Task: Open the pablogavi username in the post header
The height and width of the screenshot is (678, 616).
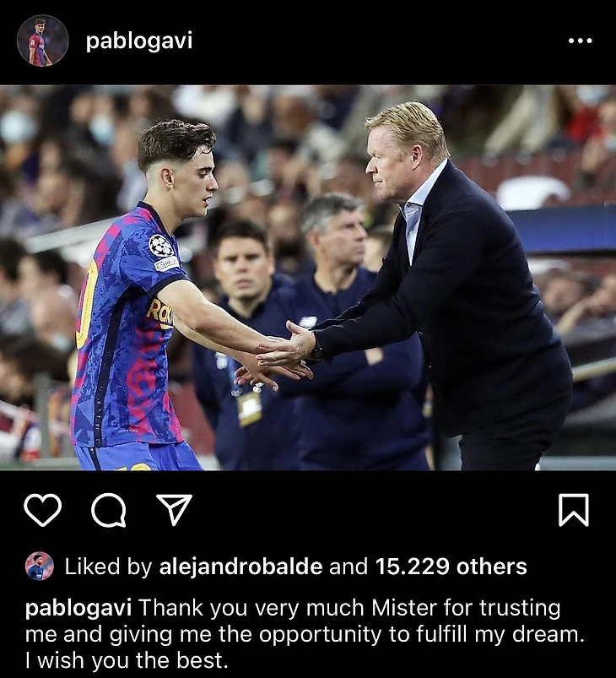Action: tap(138, 42)
